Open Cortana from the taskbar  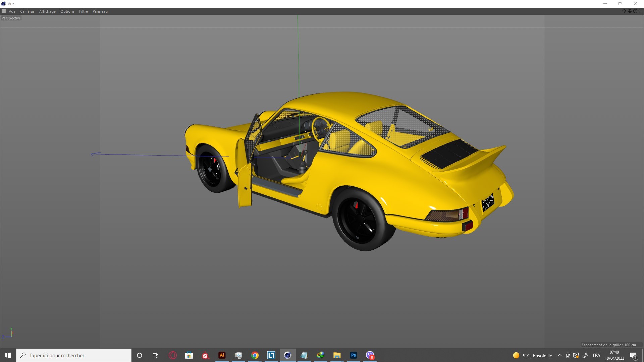140,355
